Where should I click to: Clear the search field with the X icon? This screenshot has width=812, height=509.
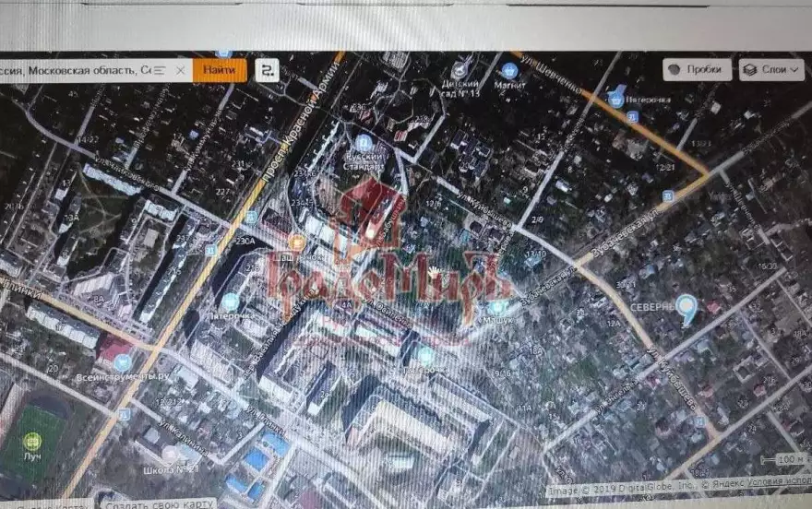(x=180, y=70)
